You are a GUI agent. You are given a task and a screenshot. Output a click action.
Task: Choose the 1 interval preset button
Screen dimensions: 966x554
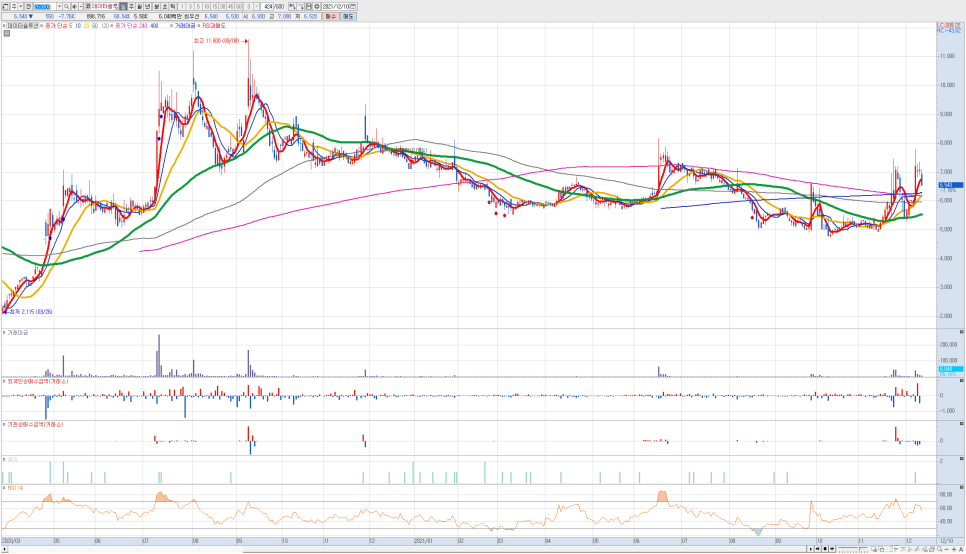[x=182, y=6]
